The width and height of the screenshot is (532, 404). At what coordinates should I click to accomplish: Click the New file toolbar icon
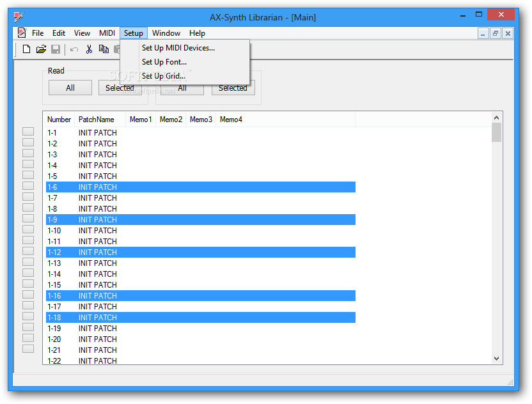(x=26, y=49)
